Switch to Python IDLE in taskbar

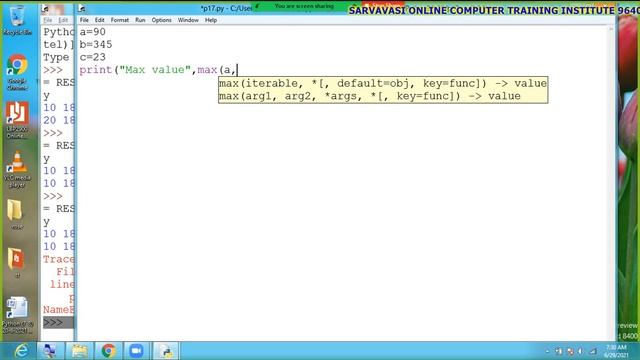click(x=166, y=351)
